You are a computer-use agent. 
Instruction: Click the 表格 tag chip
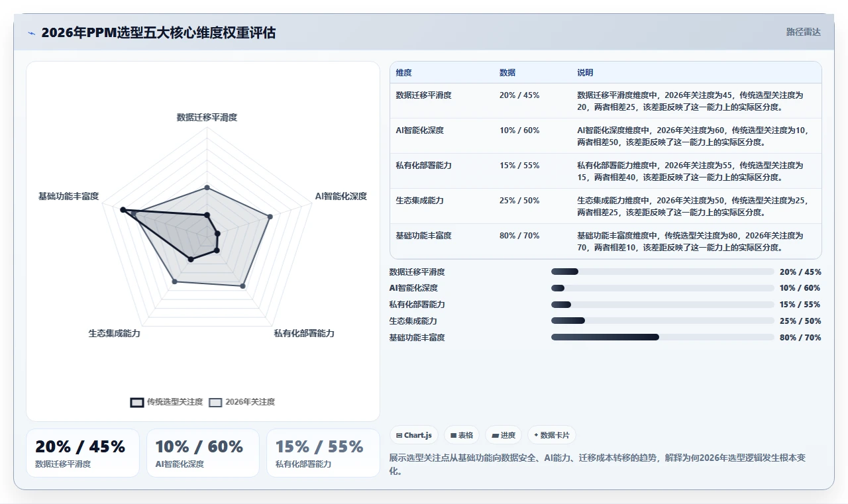click(462, 435)
